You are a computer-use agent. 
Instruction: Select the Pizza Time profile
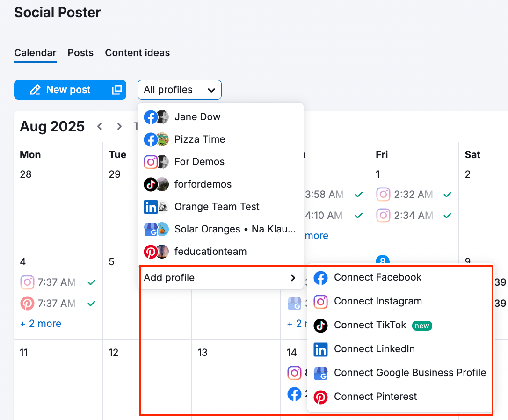[200, 139]
